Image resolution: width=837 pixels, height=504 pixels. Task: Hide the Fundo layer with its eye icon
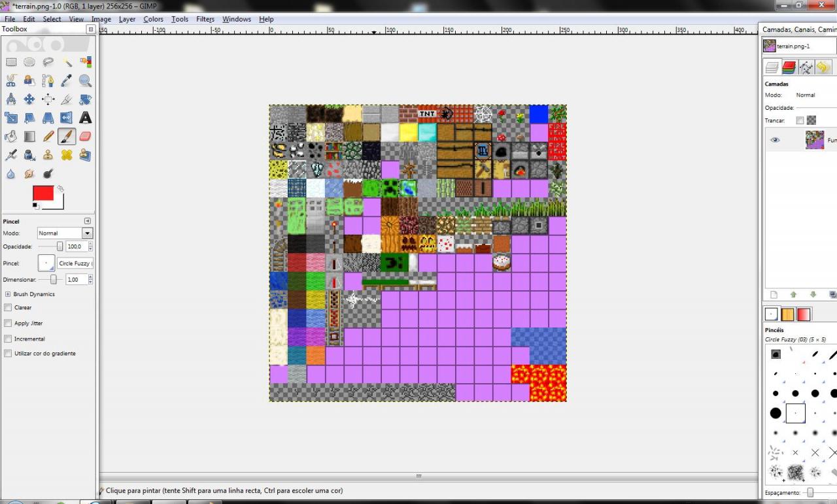pos(775,140)
